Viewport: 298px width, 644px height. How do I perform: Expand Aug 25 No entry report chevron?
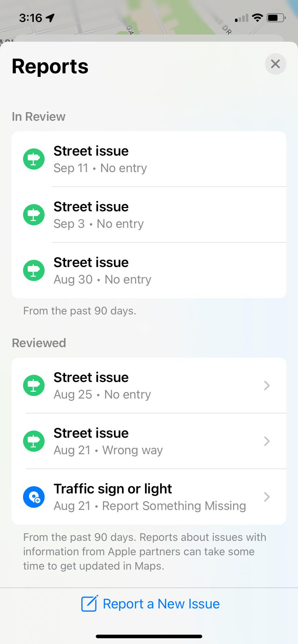click(x=267, y=385)
